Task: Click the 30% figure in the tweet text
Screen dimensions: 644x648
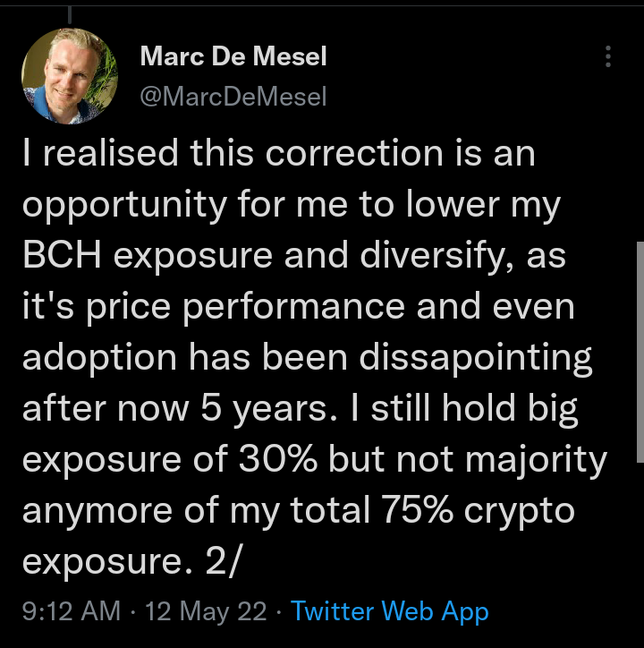Action: (278, 459)
